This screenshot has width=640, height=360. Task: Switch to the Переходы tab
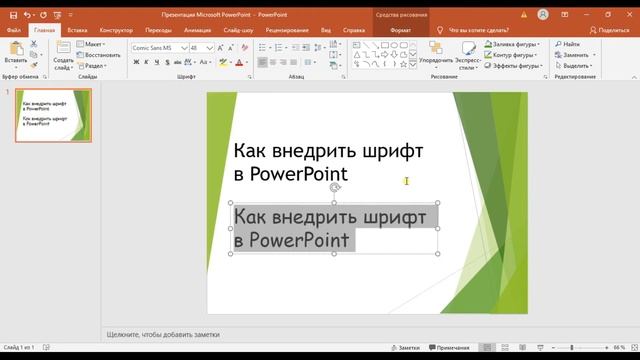coord(158,30)
